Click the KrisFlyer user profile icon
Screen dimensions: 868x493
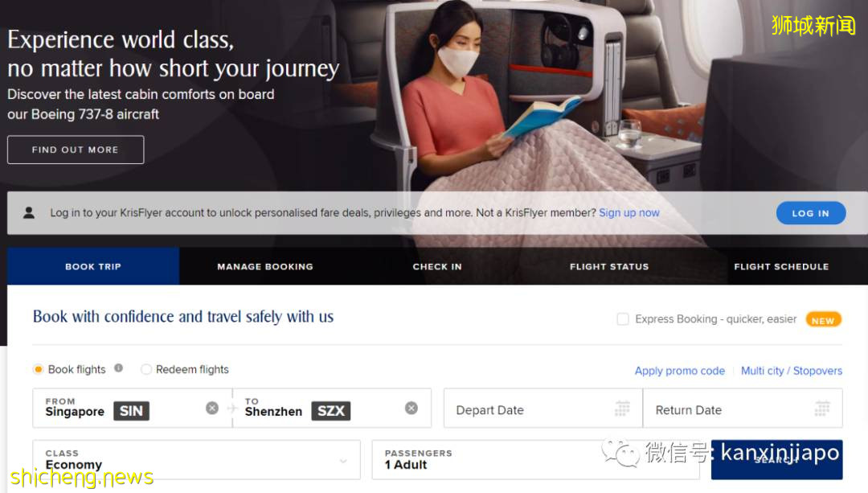click(x=29, y=212)
